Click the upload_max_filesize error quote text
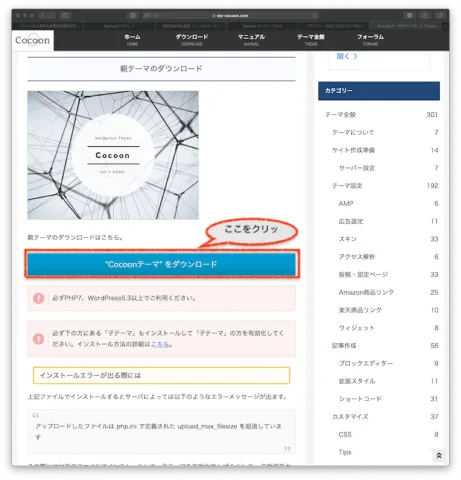This screenshot has width=461, height=480. [x=159, y=431]
